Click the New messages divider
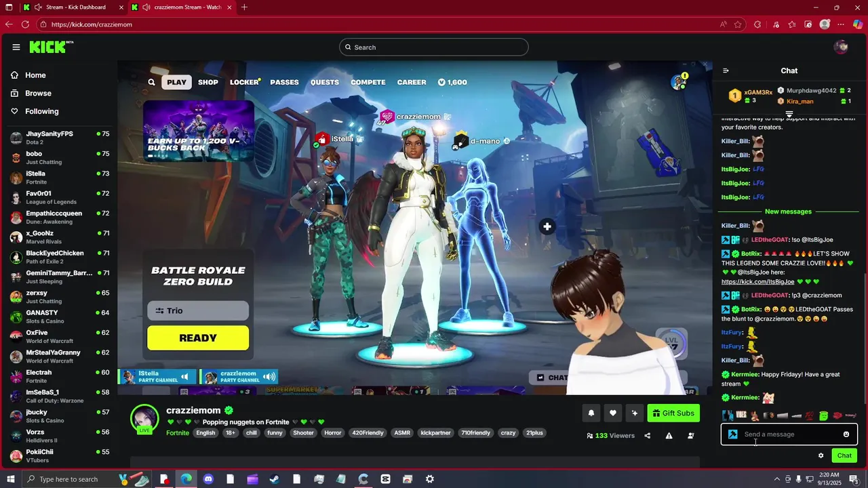 pyautogui.click(x=788, y=211)
